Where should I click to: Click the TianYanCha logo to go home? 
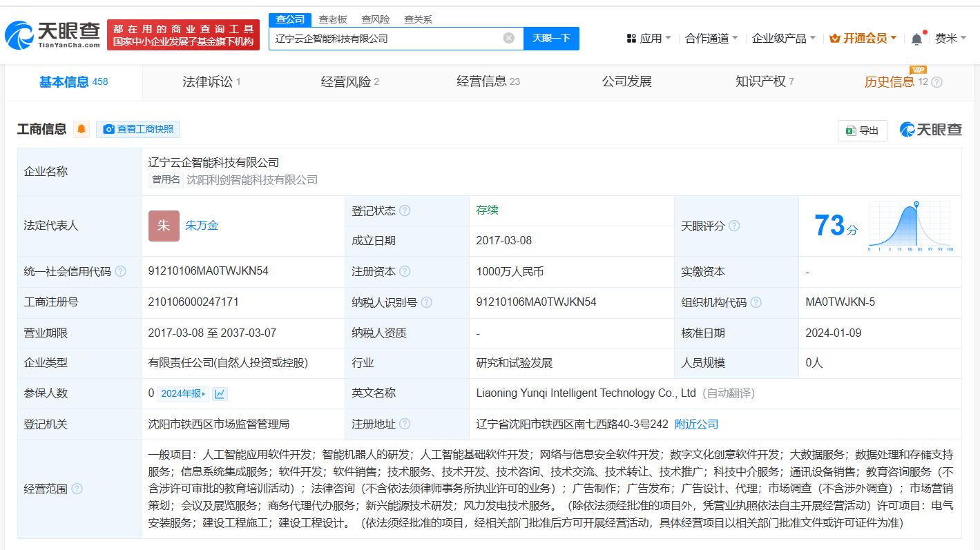click(52, 35)
